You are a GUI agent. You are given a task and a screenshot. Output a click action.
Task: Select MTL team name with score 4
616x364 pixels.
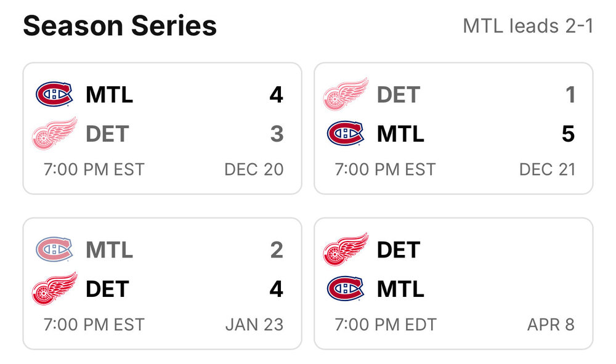coord(109,95)
